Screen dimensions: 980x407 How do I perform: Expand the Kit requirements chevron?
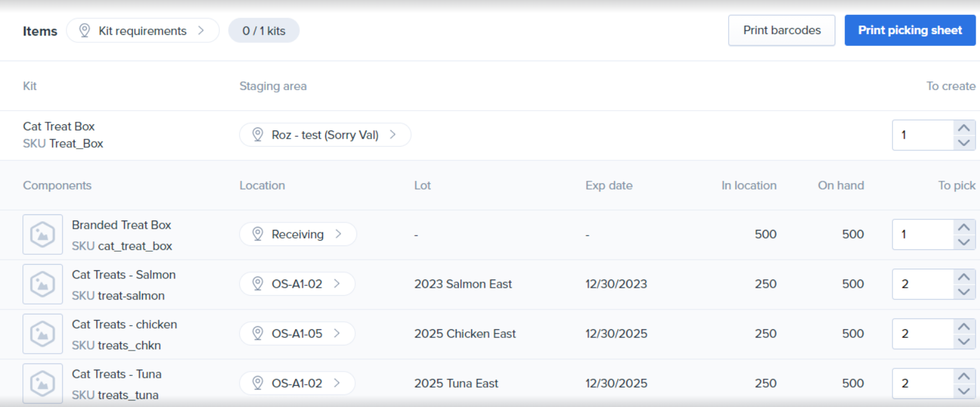(201, 30)
